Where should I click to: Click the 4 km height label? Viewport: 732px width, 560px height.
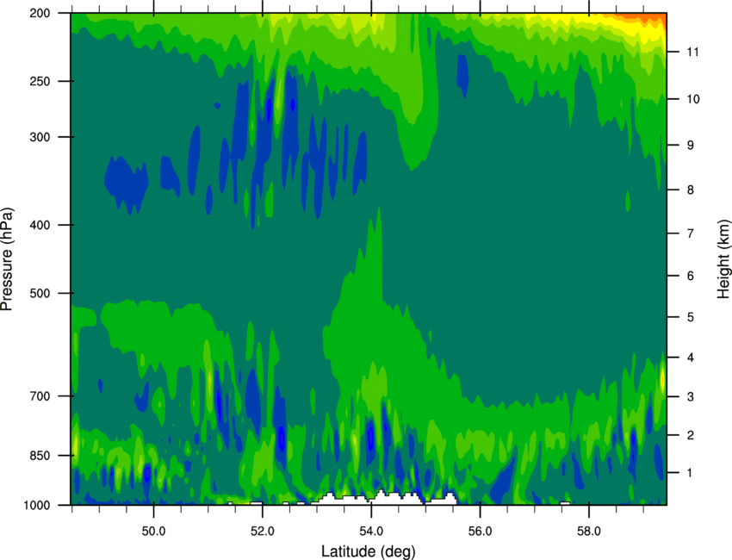point(691,358)
